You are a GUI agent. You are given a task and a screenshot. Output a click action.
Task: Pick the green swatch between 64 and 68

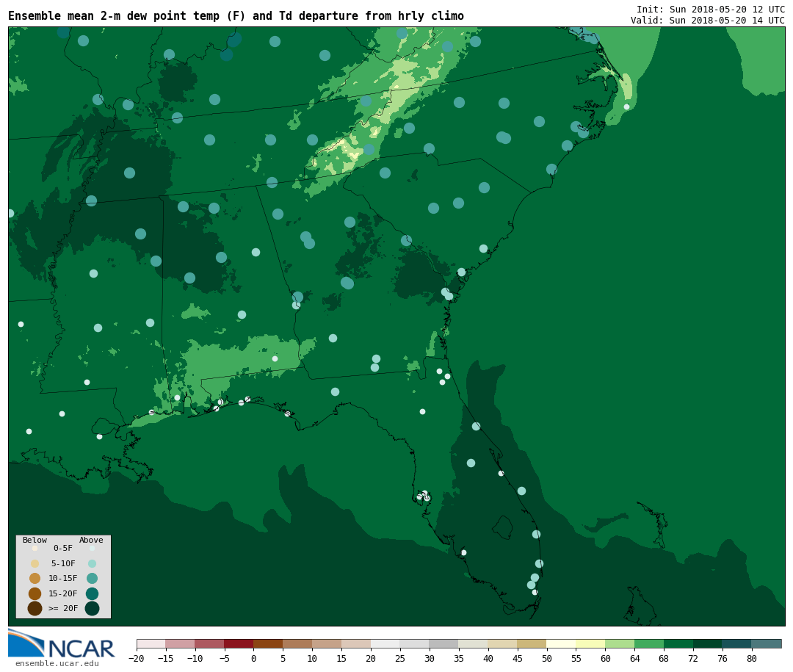[x=649, y=643]
